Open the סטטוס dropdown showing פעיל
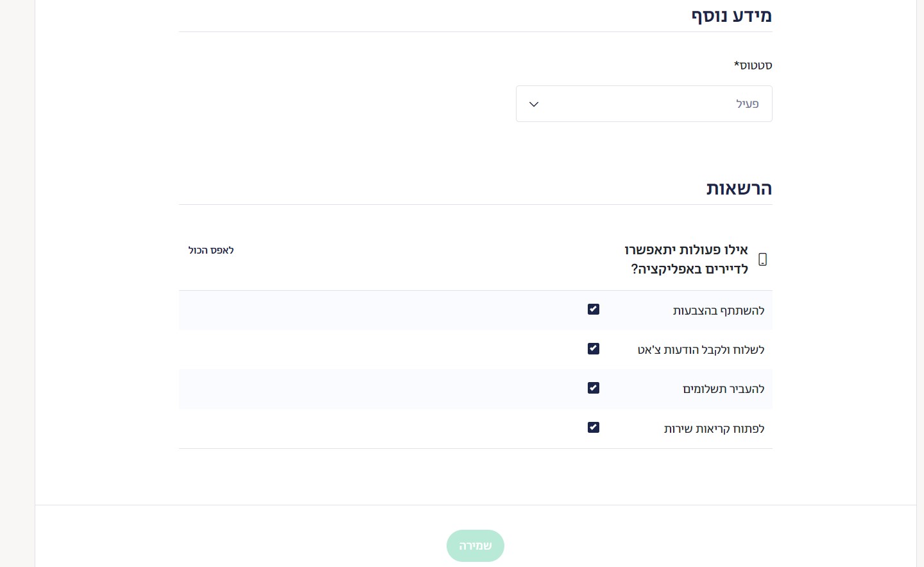Image resolution: width=924 pixels, height=567 pixels. [644, 103]
